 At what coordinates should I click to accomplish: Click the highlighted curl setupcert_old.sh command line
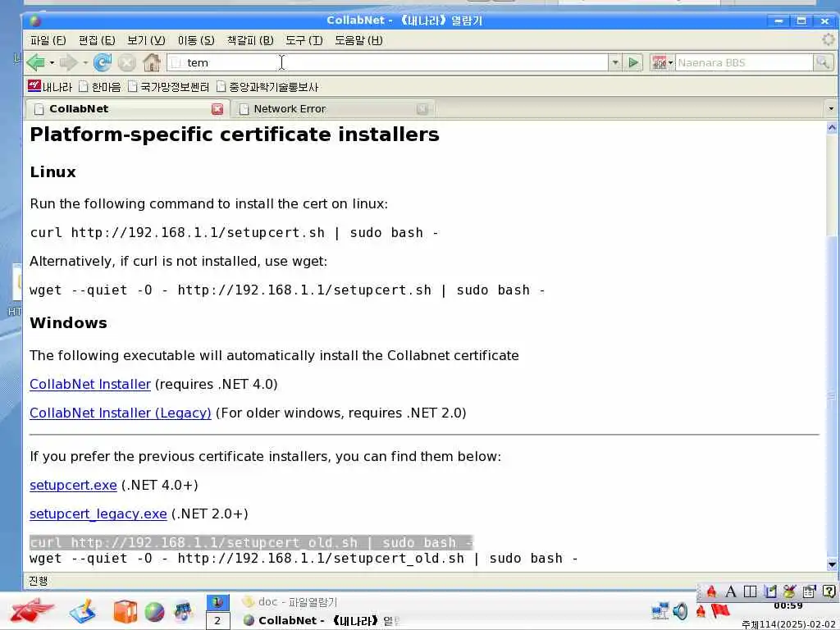point(251,542)
